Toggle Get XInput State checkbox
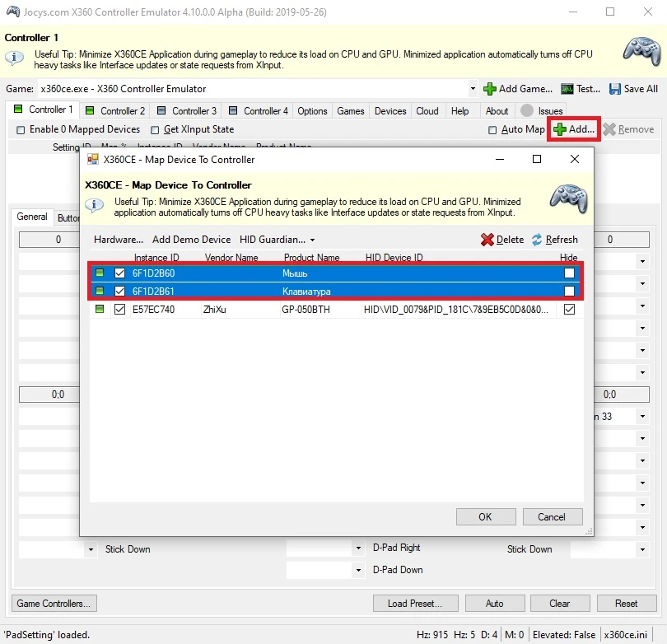Screen dimensions: 667x644 tap(155, 130)
